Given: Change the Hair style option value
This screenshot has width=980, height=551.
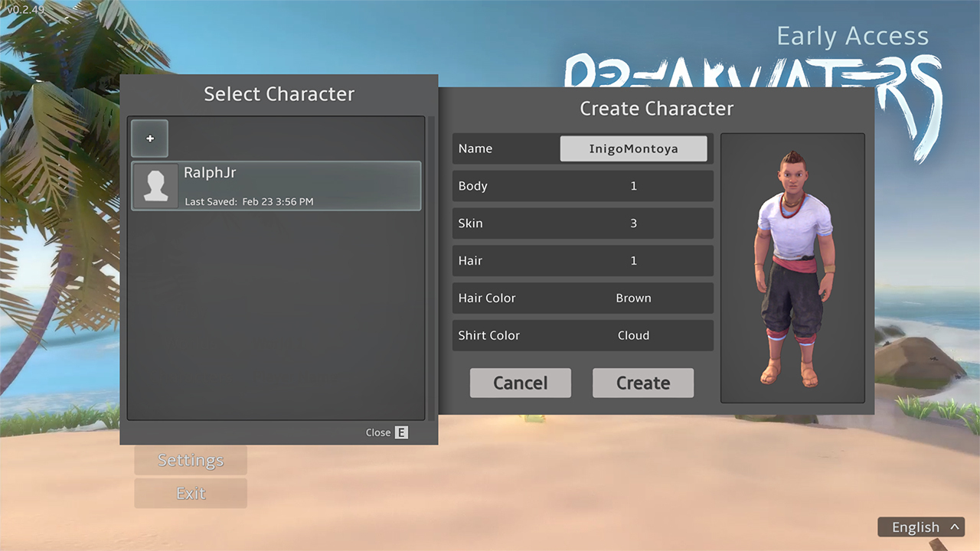Looking at the screenshot, I should pos(633,261).
